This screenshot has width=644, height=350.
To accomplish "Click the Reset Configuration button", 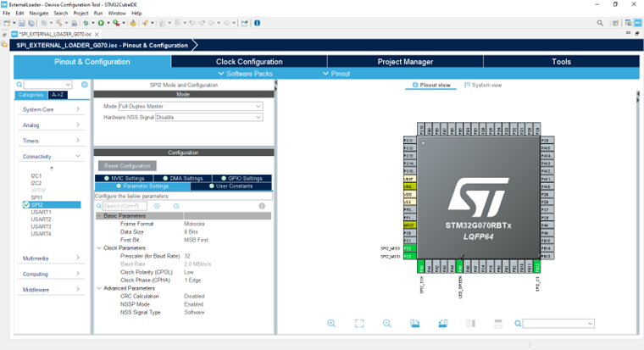I will pos(126,165).
